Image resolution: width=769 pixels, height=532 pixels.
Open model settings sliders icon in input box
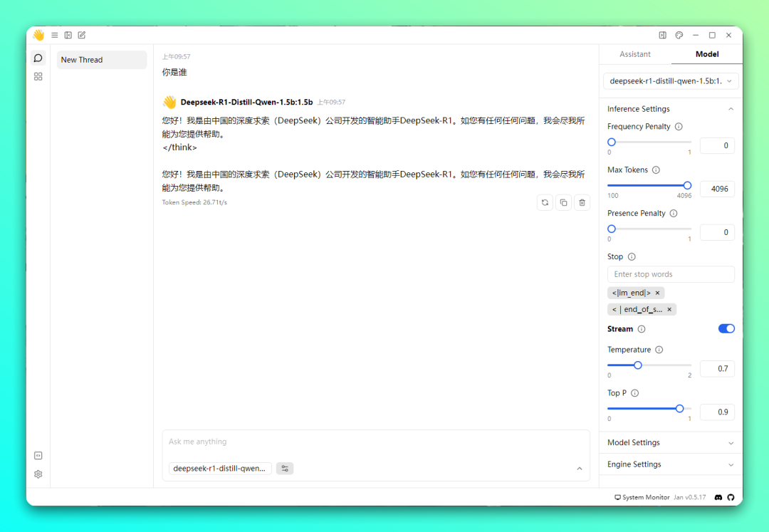click(x=285, y=468)
